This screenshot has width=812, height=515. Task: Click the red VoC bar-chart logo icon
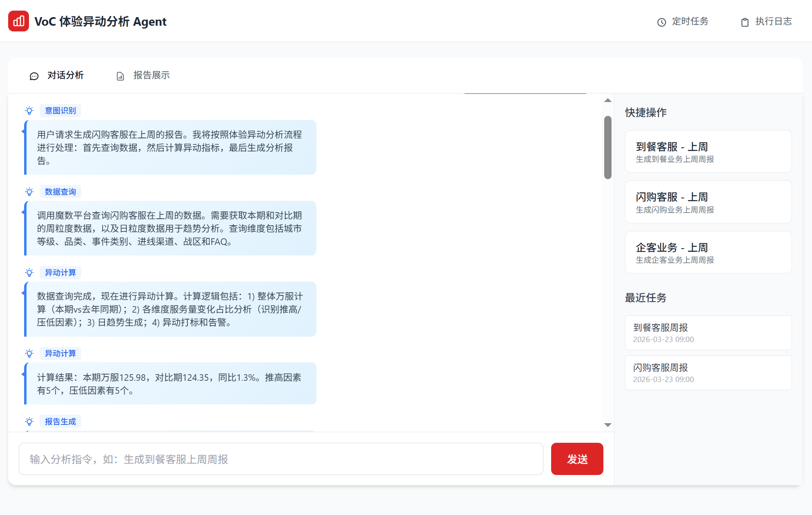18,21
